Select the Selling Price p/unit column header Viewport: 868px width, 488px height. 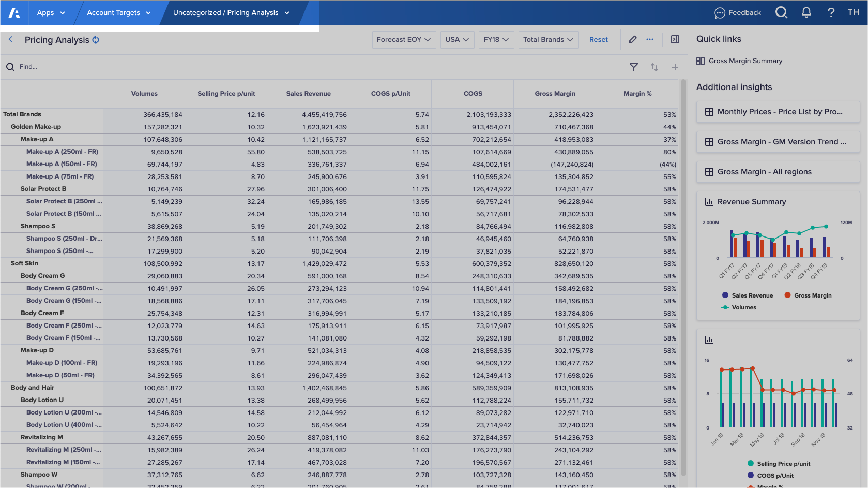click(226, 94)
